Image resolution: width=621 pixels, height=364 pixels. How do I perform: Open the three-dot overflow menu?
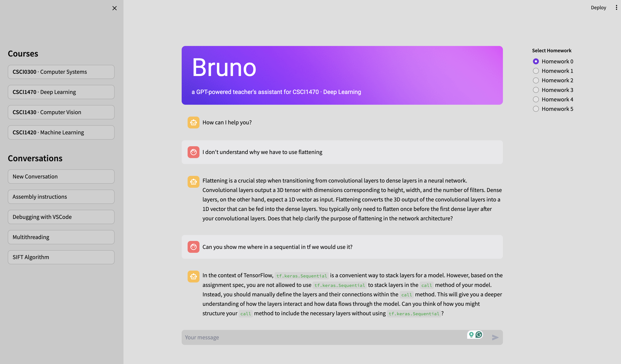[616, 7]
